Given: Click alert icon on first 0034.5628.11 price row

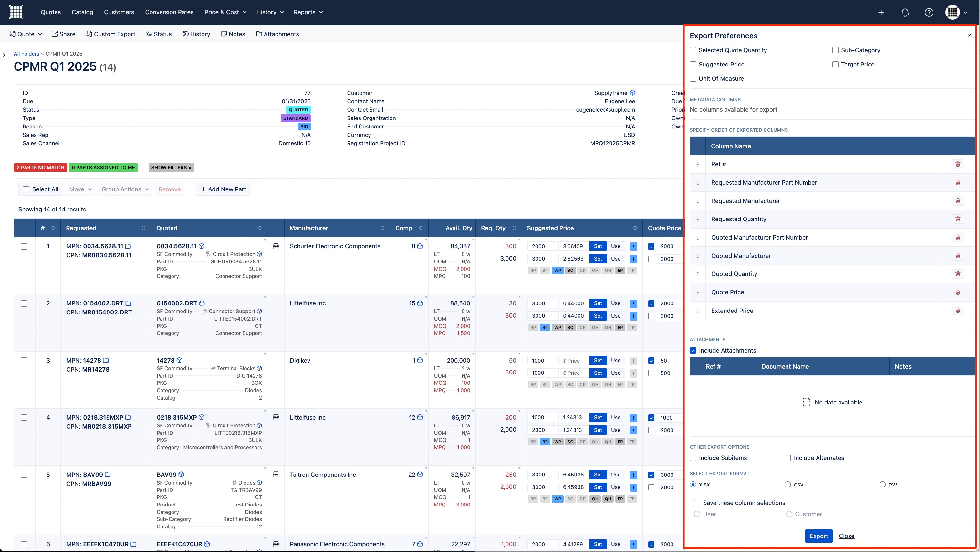Looking at the screenshot, I should coord(633,246).
